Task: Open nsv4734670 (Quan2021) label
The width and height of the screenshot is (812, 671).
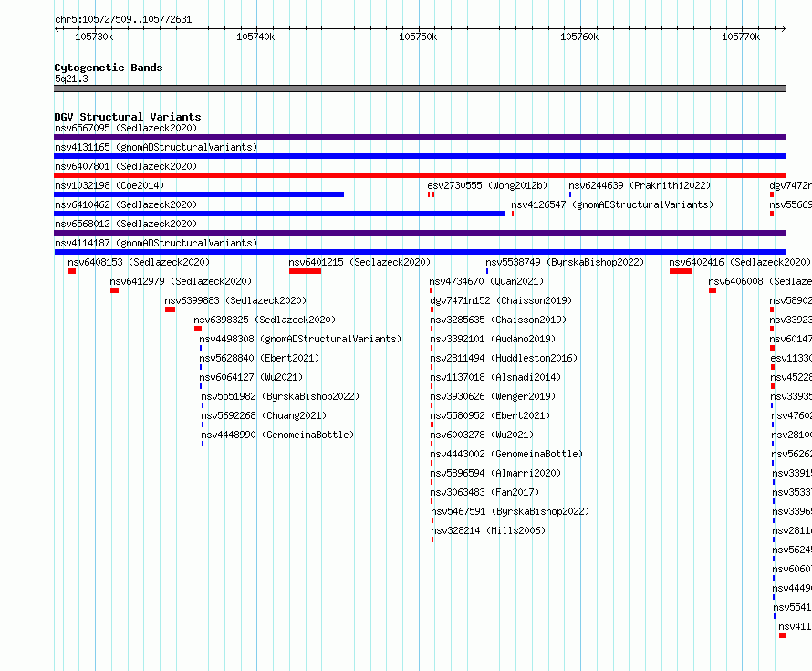Action: coord(486,281)
